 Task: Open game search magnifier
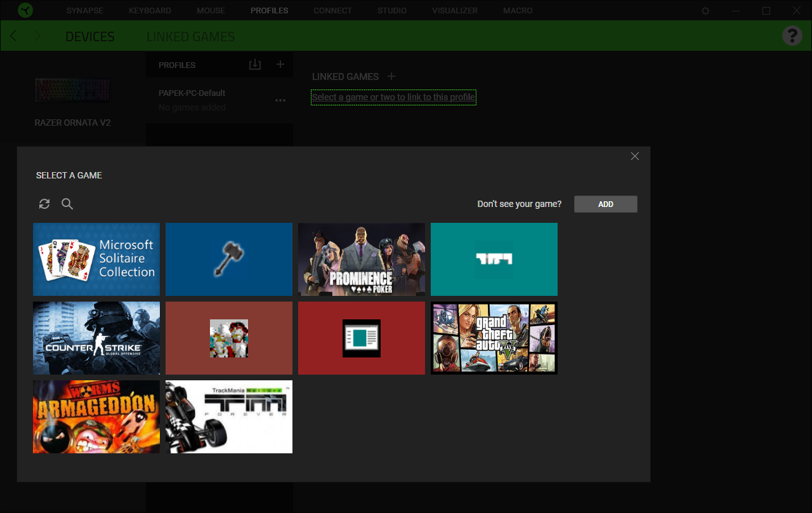coord(67,204)
